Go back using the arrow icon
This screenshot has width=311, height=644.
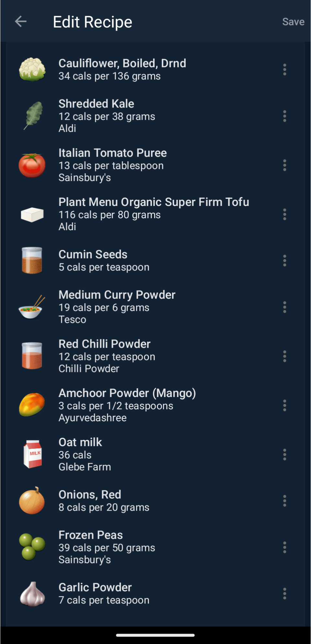pos(21,22)
